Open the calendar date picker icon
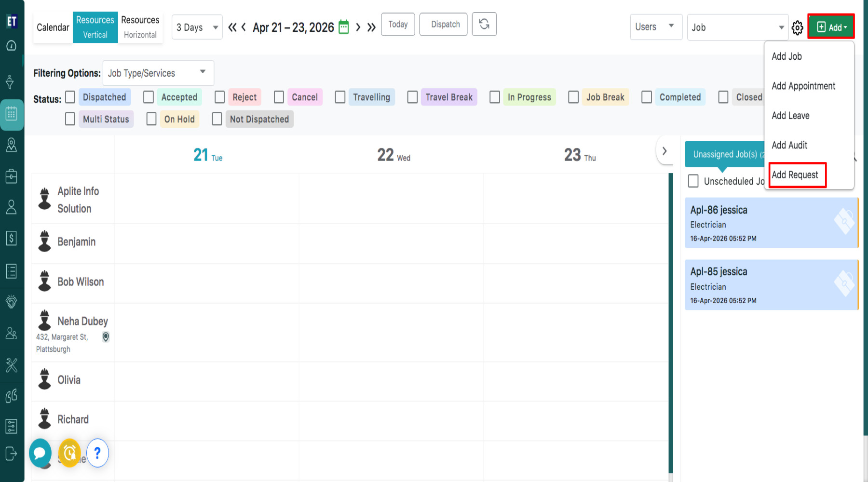The width and height of the screenshot is (868, 482). 343,27
